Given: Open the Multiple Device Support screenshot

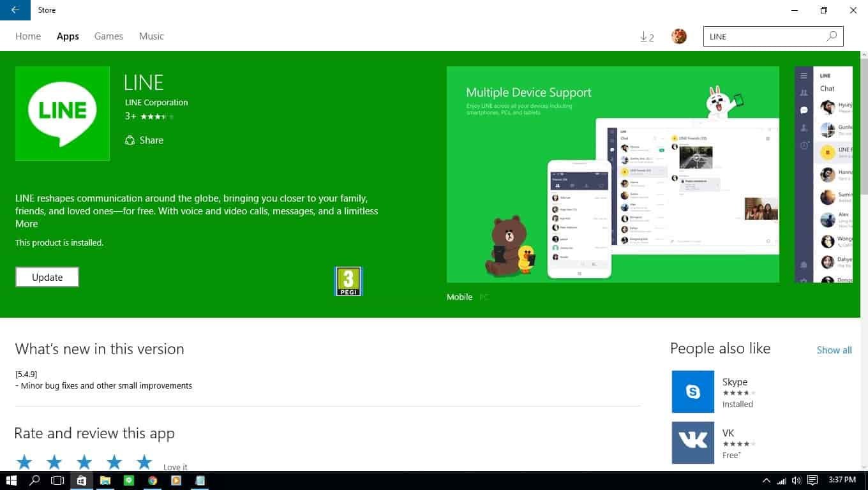Looking at the screenshot, I should click(x=613, y=174).
